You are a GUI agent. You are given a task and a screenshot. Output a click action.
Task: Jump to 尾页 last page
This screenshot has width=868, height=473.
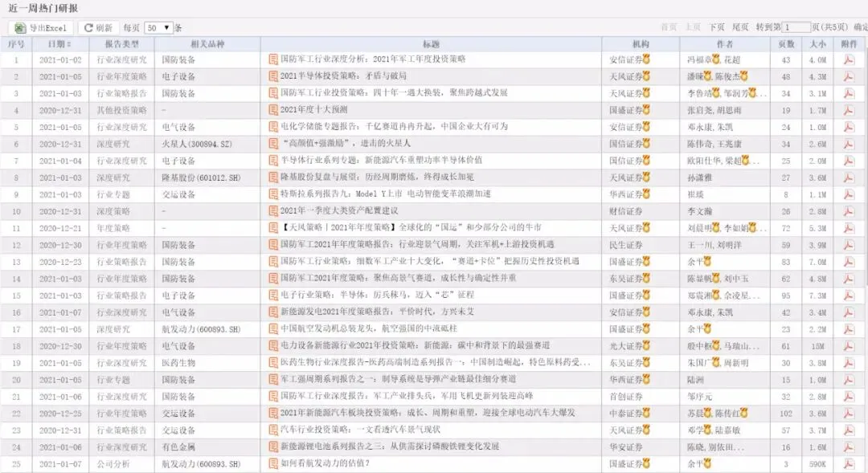click(x=740, y=27)
